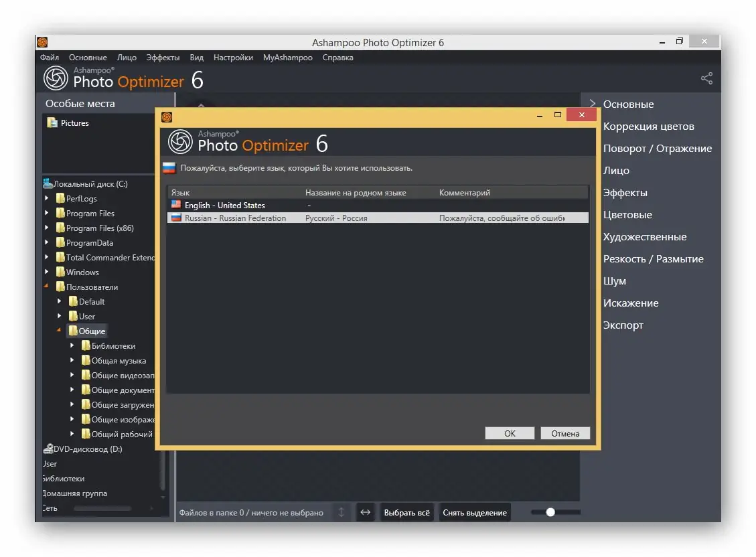Select English - United States language row
The width and height of the screenshot is (756, 557).
(x=378, y=206)
